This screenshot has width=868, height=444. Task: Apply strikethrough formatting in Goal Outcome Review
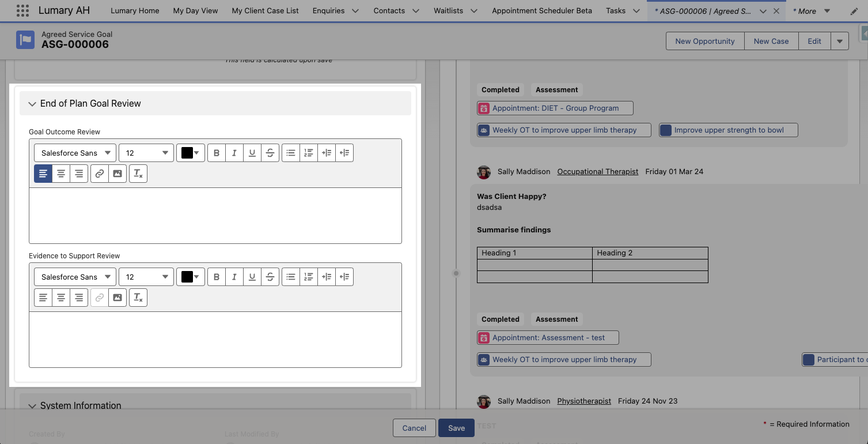(x=270, y=152)
